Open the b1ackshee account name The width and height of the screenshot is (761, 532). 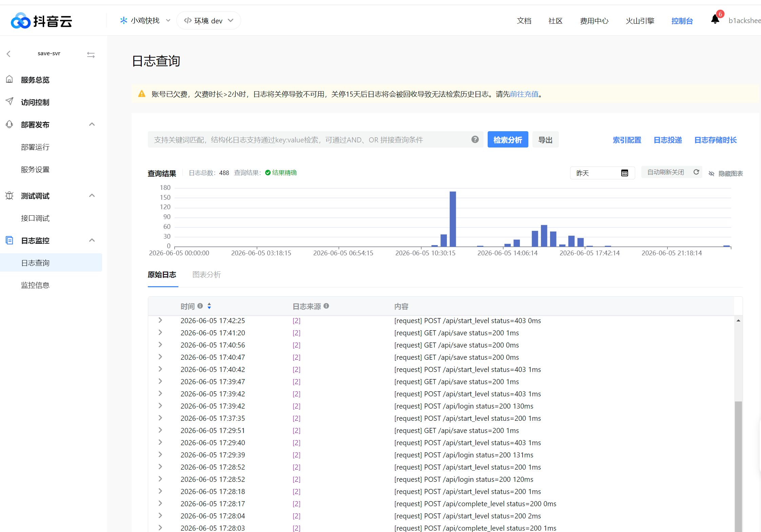[745, 21]
